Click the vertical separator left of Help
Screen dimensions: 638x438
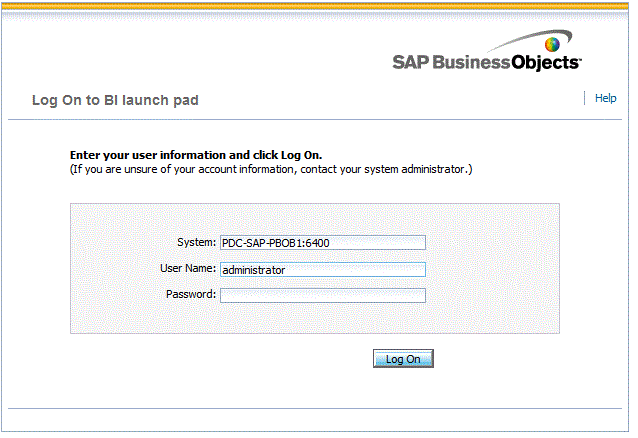584,98
